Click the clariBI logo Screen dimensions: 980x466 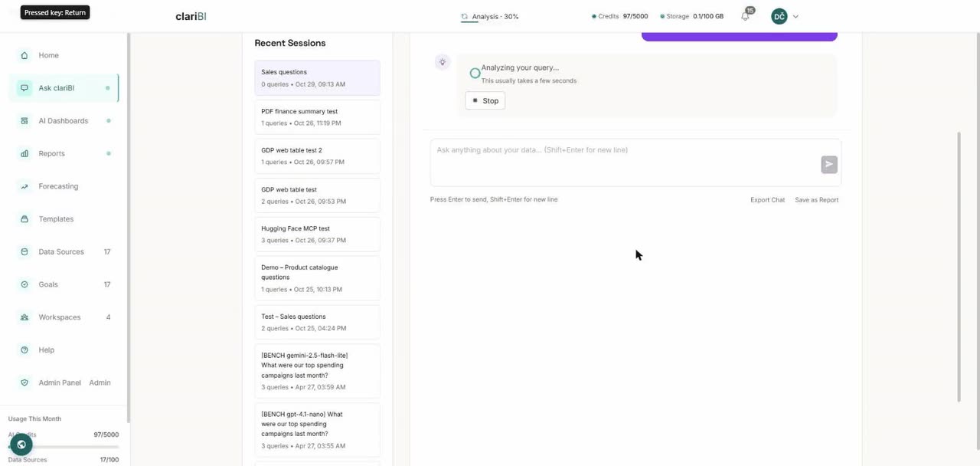[x=191, y=16]
